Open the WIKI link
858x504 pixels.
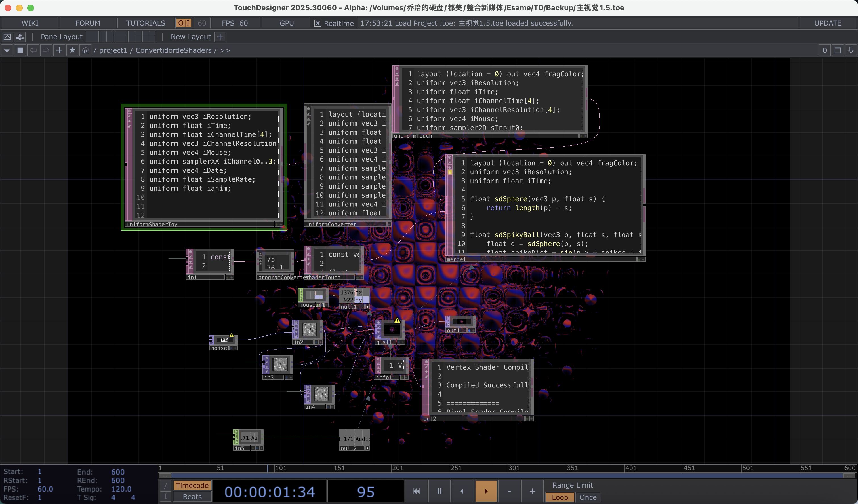point(30,23)
